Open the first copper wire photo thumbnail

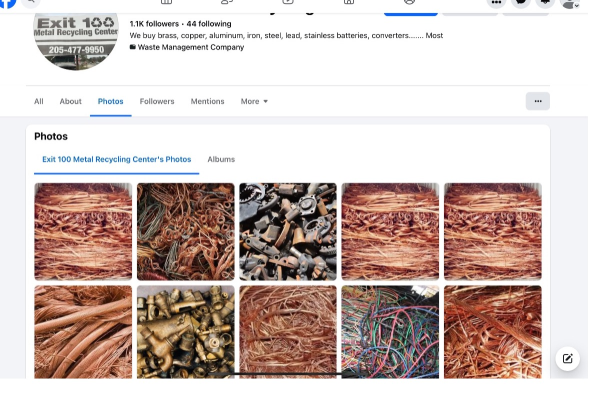[83, 231]
